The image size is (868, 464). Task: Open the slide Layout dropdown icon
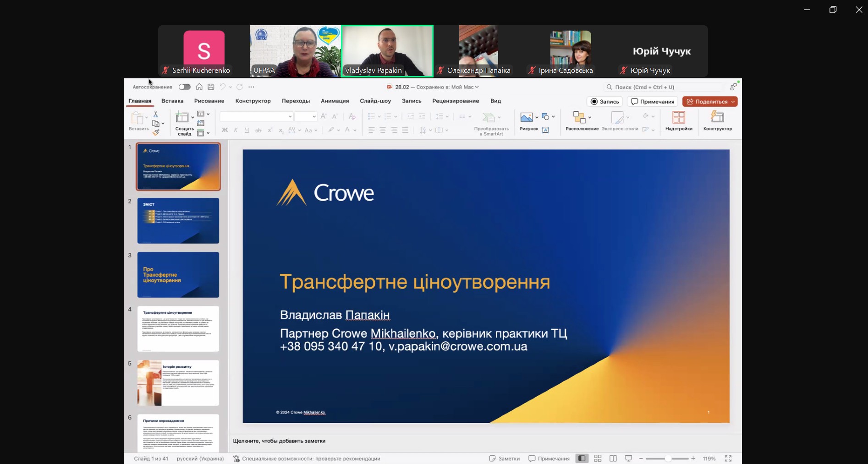point(203,114)
